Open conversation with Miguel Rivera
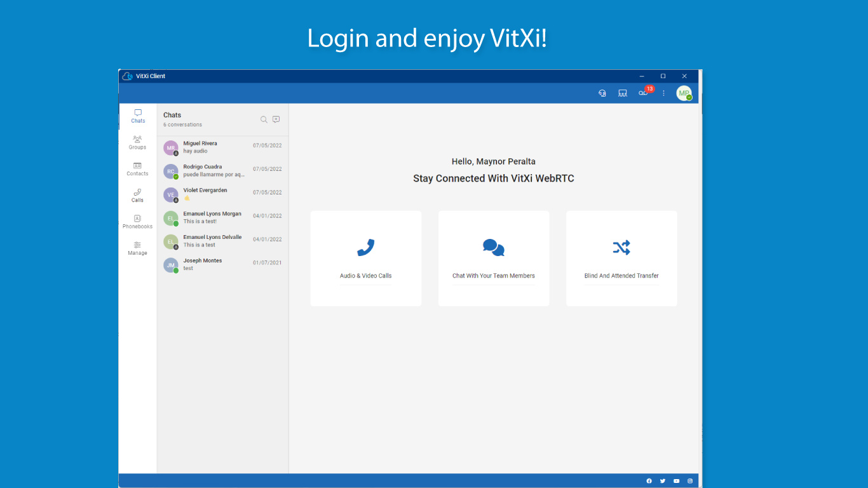The width and height of the screenshot is (868, 488). click(x=222, y=147)
